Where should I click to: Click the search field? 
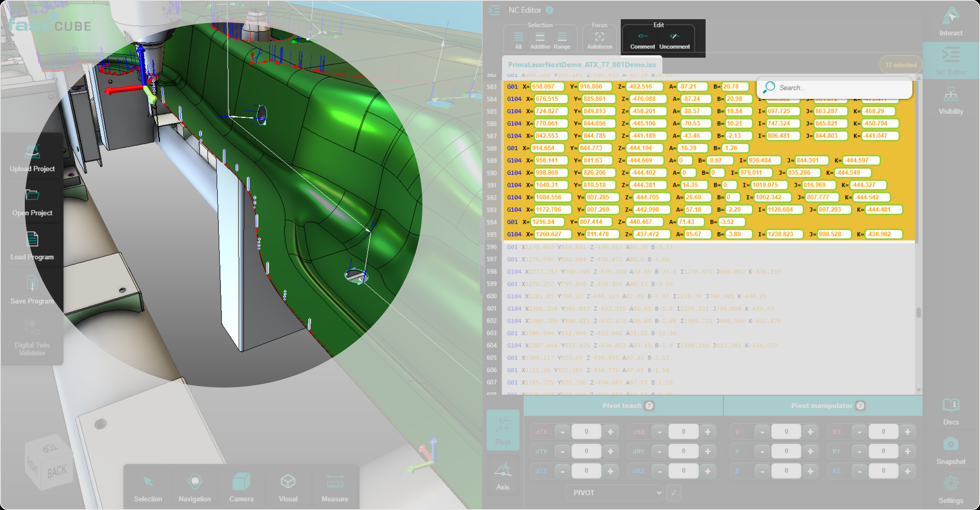pos(834,88)
